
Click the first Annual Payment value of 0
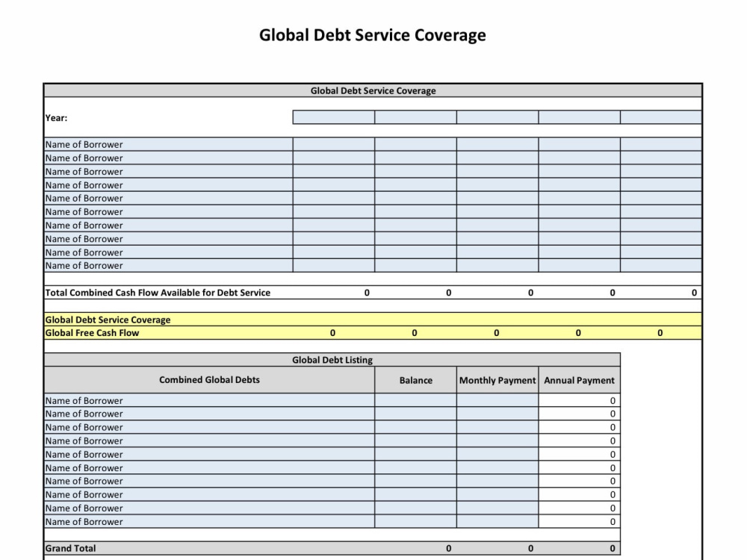click(613, 400)
